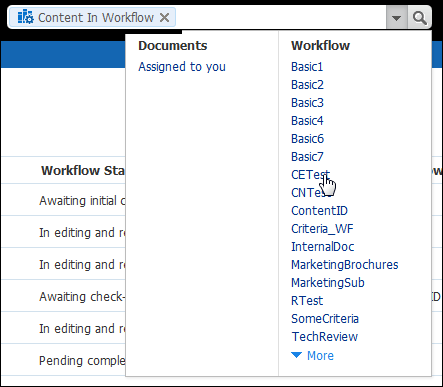This screenshot has width=443, height=387.
Task: Select the Basic6 workflow
Action: pos(307,139)
